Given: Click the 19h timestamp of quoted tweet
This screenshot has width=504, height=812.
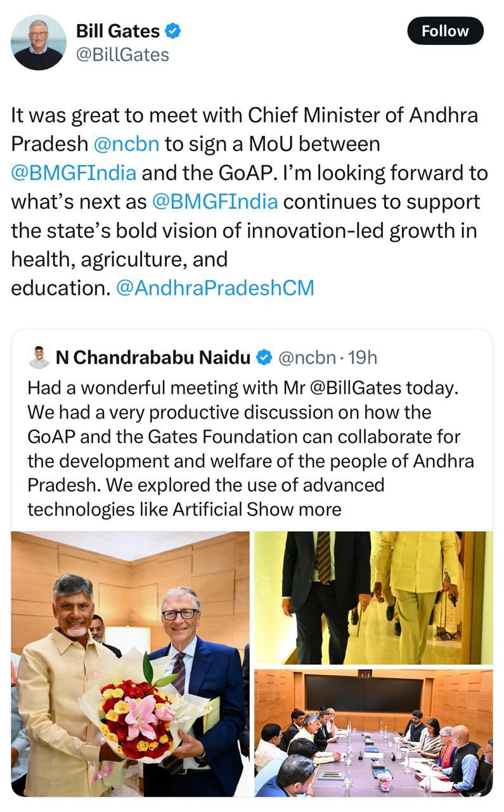Looking at the screenshot, I should (x=363, y=358).
